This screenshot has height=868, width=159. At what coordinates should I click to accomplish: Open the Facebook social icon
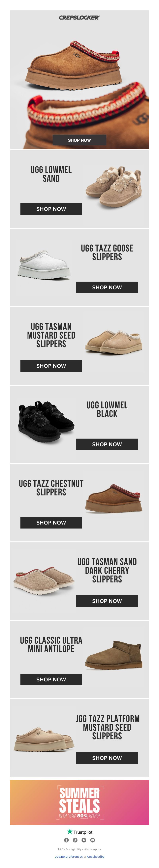66,840
